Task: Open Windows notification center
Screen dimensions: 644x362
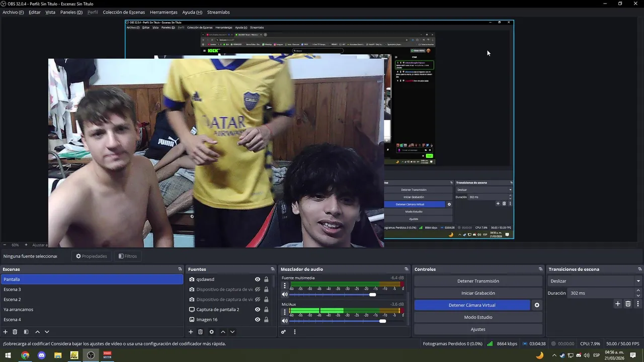Action: [633, 355]
